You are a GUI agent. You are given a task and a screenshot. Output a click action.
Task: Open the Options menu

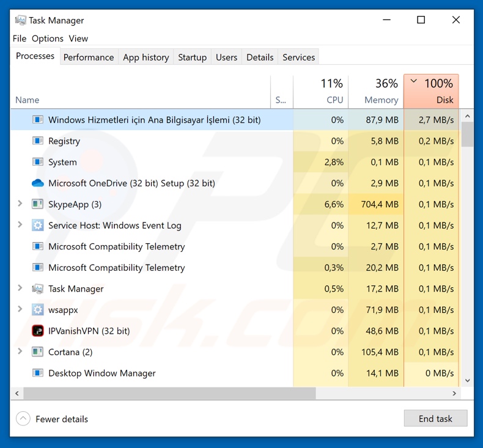tap(48, 39)
